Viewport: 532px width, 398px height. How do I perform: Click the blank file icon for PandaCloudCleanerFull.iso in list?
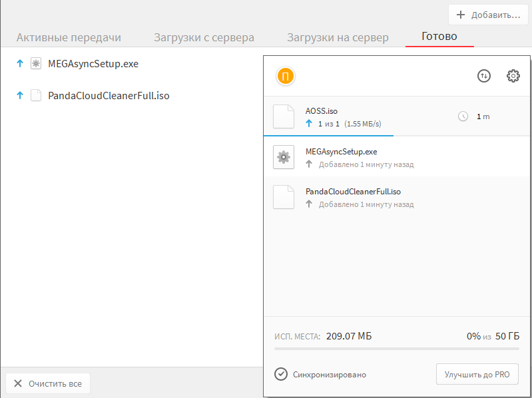click(36, 96)
